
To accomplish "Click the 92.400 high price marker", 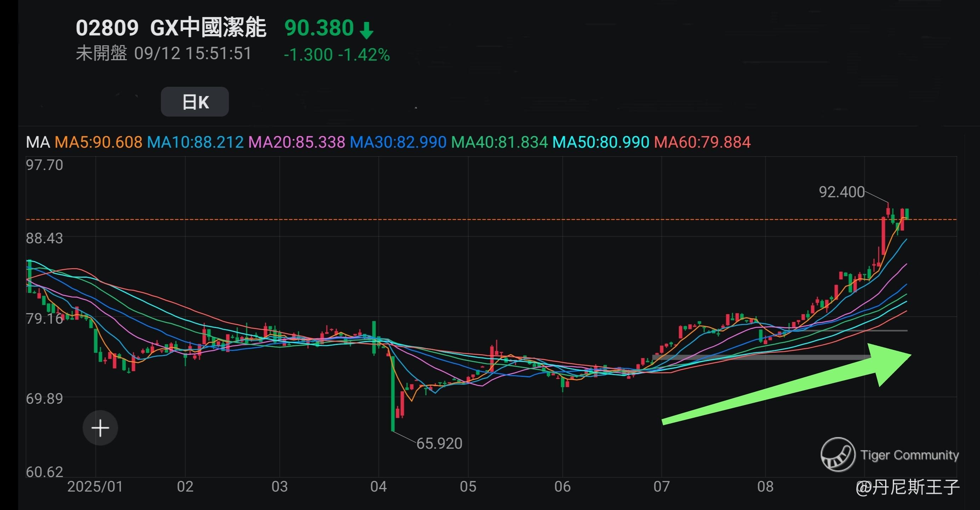I will click(842, 192).
